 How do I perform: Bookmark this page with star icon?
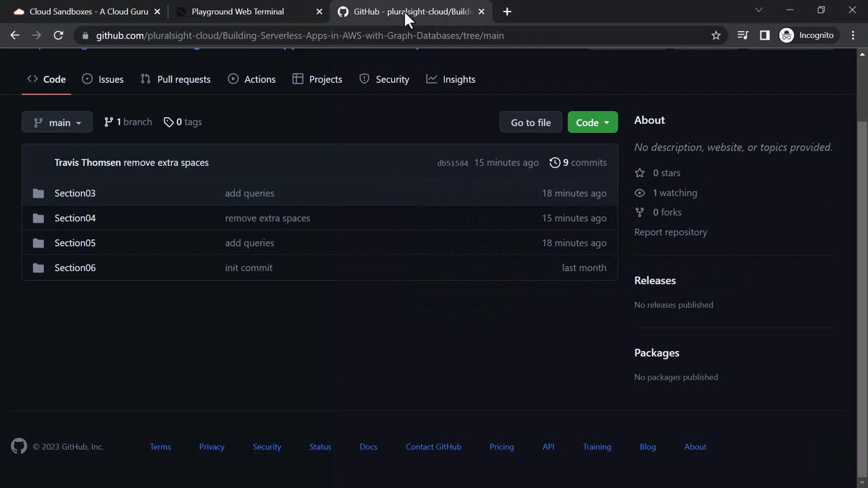click(x=716, y=35)
